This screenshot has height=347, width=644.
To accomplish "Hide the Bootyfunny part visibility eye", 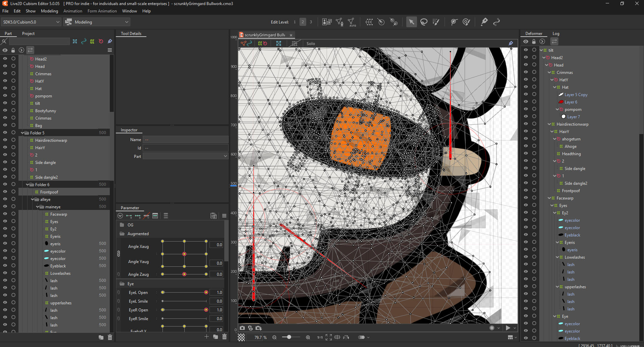I will [x=5, y=111].
